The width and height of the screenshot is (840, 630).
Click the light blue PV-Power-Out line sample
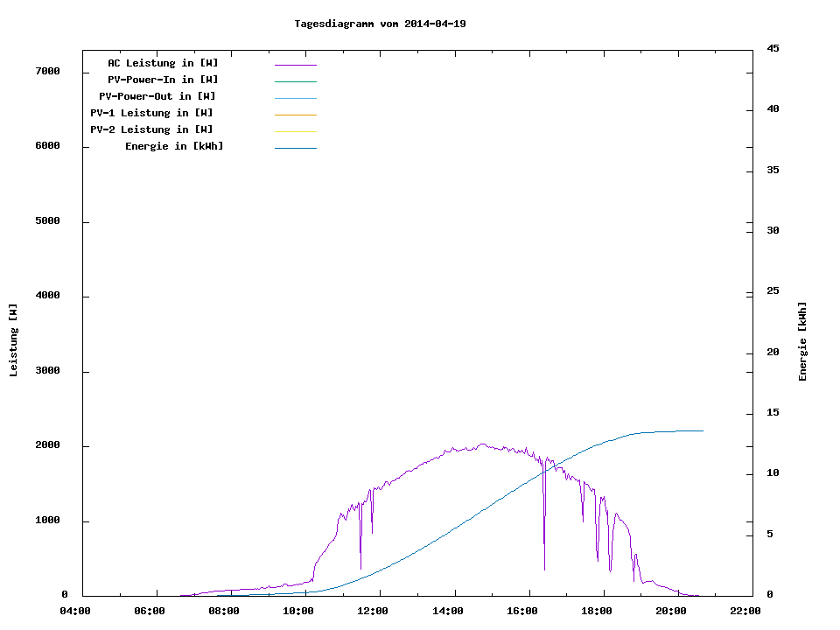(x=295, y=98)
